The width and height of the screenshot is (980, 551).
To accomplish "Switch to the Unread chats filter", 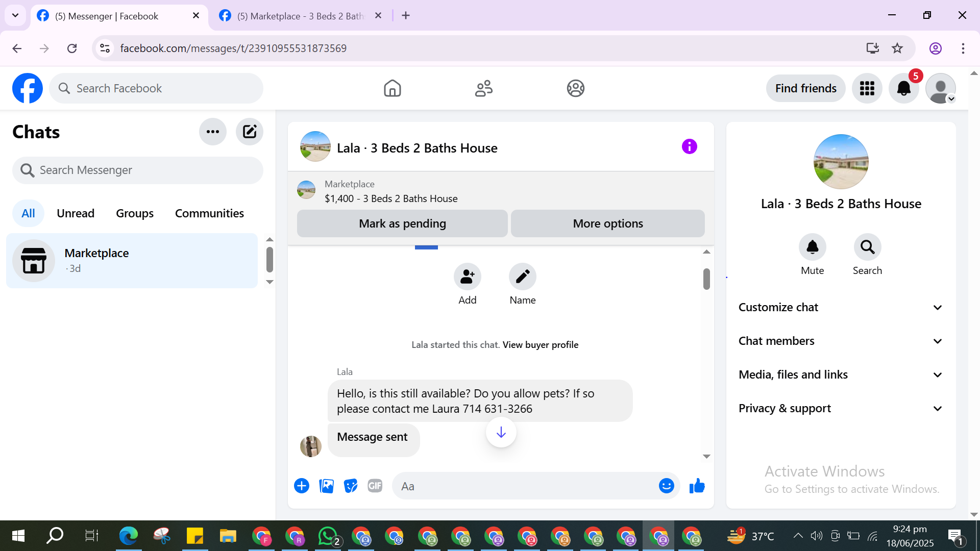I will point(76,213).
